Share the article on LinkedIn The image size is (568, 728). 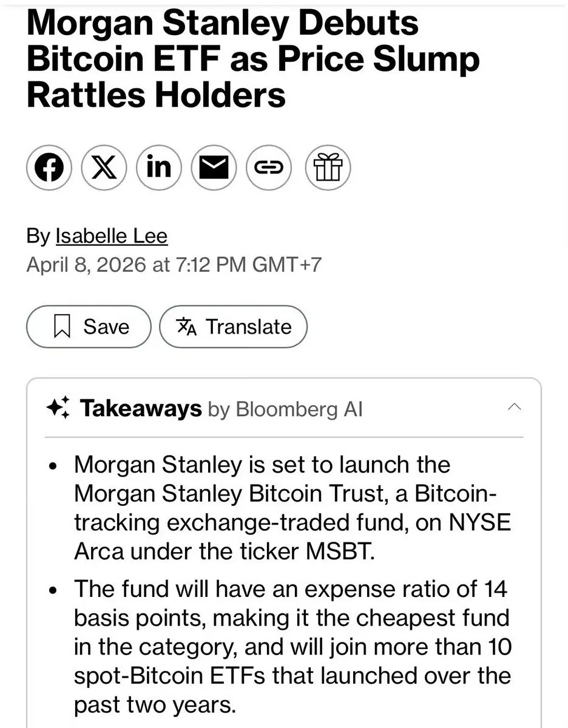(x=159, y=167)
